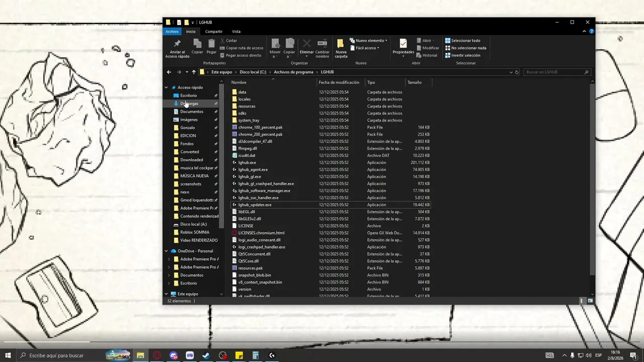Switch to details view icon in status bar

[x=582, y=301]
